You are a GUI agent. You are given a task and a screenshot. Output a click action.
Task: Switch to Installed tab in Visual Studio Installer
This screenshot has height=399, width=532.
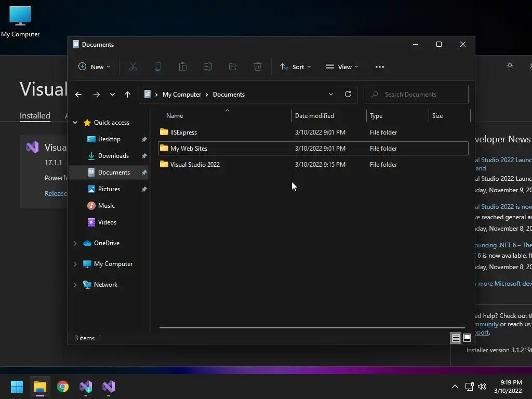coord(35,116)
